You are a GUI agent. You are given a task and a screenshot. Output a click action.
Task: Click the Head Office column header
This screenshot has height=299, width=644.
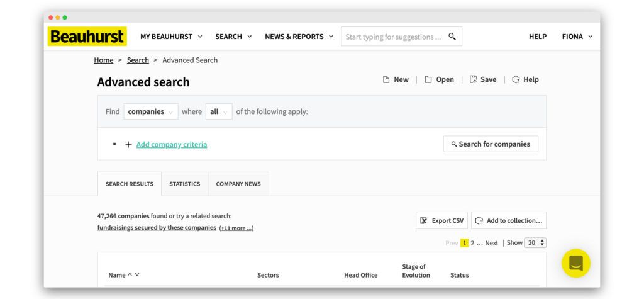coord(360,275)
